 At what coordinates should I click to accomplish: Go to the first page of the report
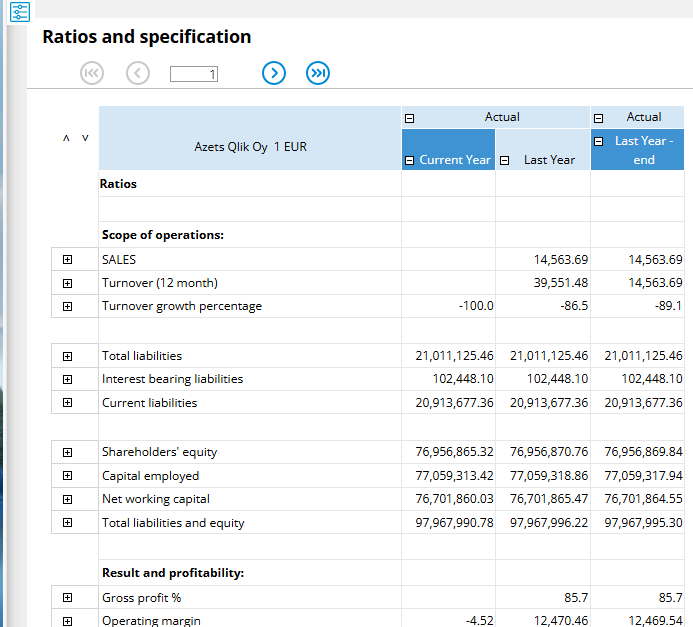point(91,73)
